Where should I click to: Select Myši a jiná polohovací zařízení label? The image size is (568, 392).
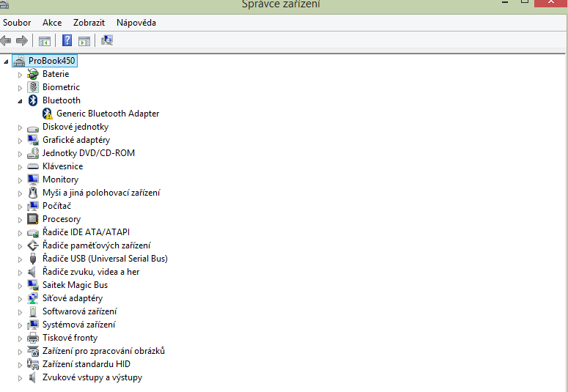click(x=101, y=193)
